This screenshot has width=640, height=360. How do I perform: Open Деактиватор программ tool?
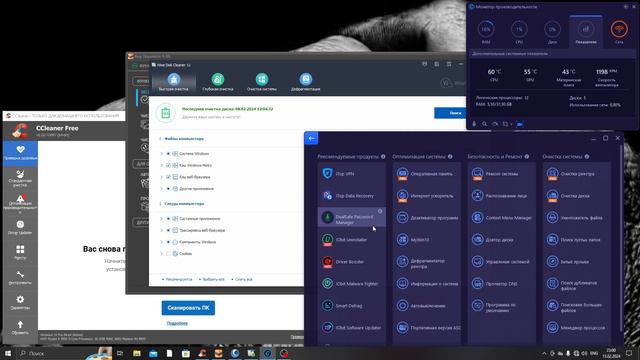(x=427, y=218)
